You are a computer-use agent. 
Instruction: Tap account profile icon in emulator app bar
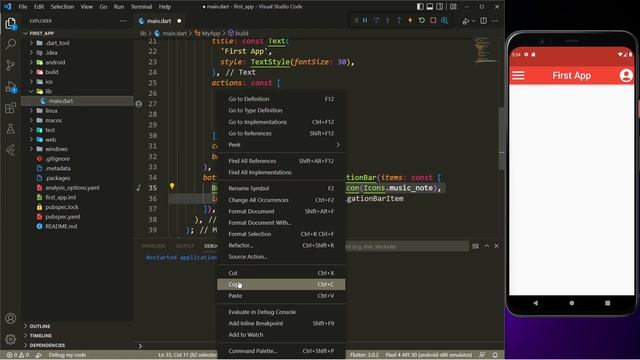[x=625, y=76]
